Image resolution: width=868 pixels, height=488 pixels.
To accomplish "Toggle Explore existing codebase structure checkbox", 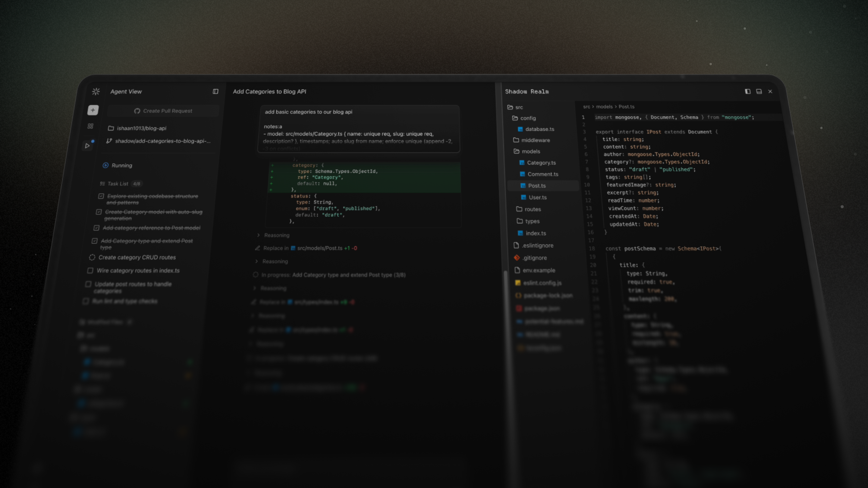I will point(101,196).
